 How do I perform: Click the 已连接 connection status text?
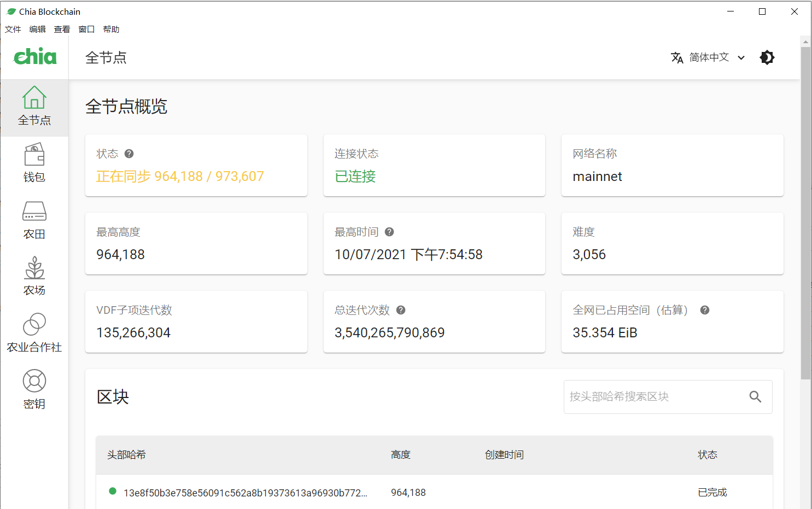point(355,177)
